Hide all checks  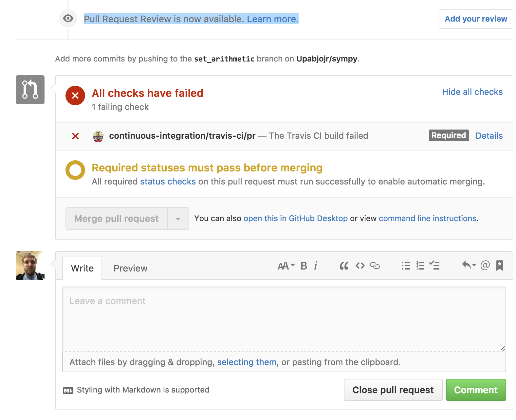(x=472, y=92)
